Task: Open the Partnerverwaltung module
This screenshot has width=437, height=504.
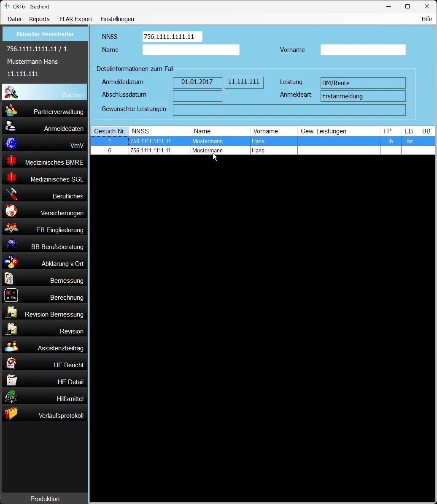Action: (x=45, y=110)
